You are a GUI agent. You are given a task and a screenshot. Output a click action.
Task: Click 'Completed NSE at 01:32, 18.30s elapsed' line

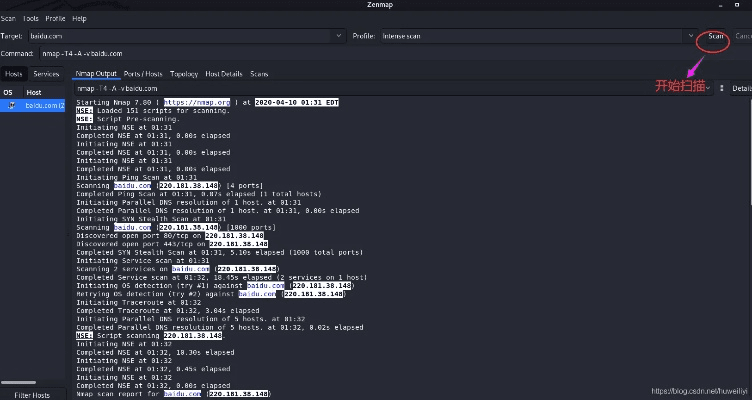(155, 353)
